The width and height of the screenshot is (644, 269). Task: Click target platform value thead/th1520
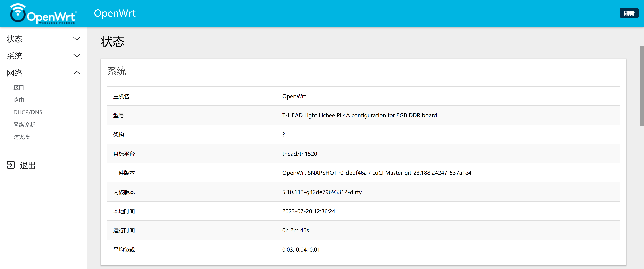coord(300,154)
